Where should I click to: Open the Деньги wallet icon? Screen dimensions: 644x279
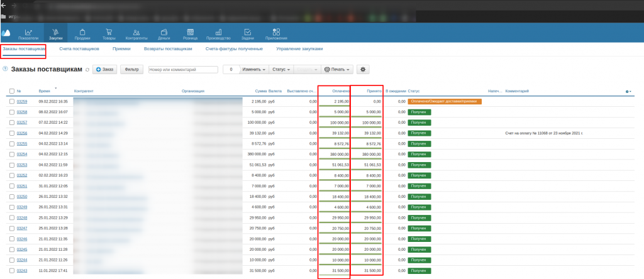tap(164, 33)
